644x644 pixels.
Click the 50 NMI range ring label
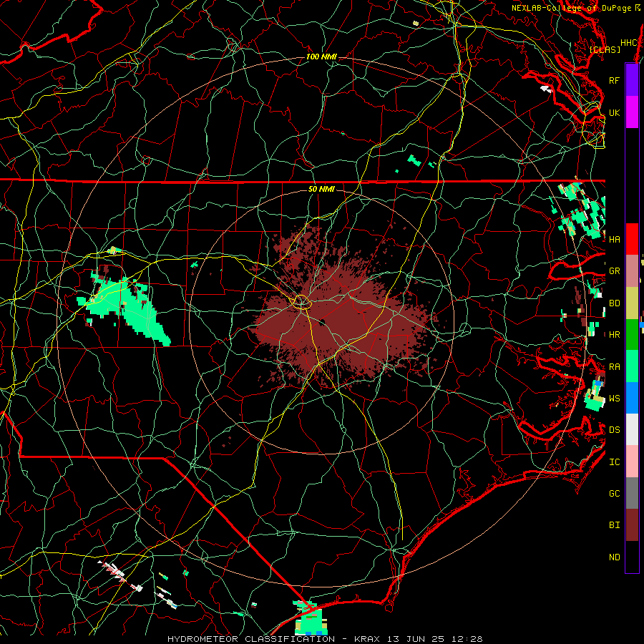321,189
